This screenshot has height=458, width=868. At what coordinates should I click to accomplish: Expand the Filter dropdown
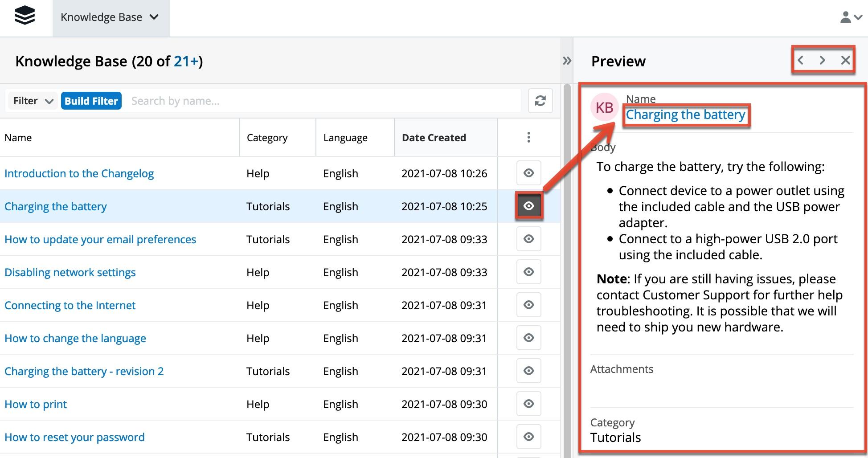pos(33,101)
